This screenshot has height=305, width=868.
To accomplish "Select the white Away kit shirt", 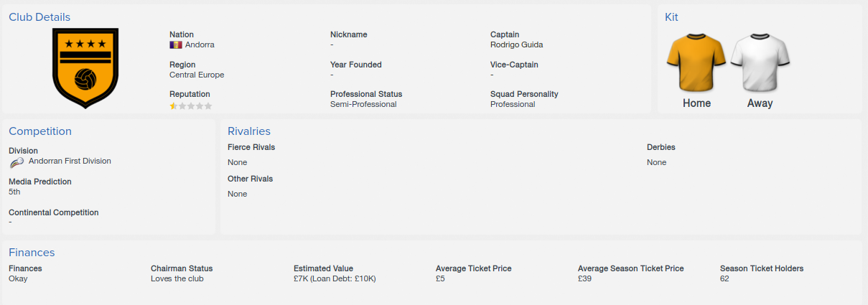I will [x=760, y=65].
